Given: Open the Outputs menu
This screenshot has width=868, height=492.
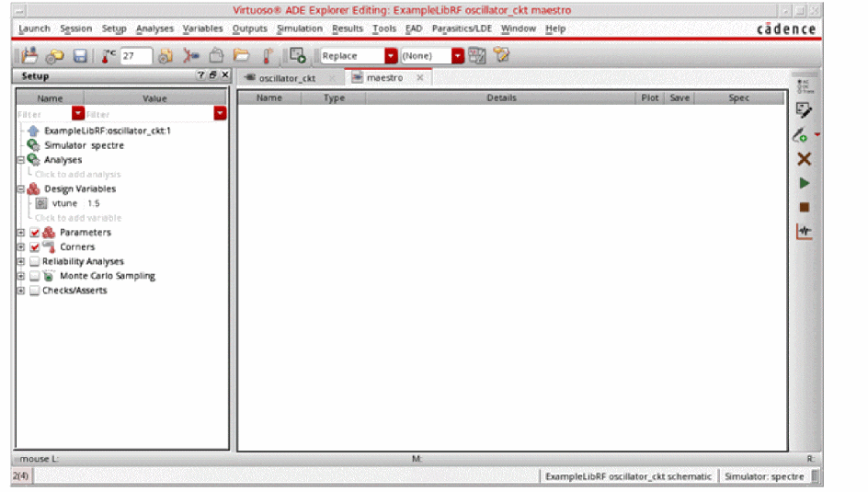Looking at the screenshot, I should pyautogui.click(x=250, y=29).
